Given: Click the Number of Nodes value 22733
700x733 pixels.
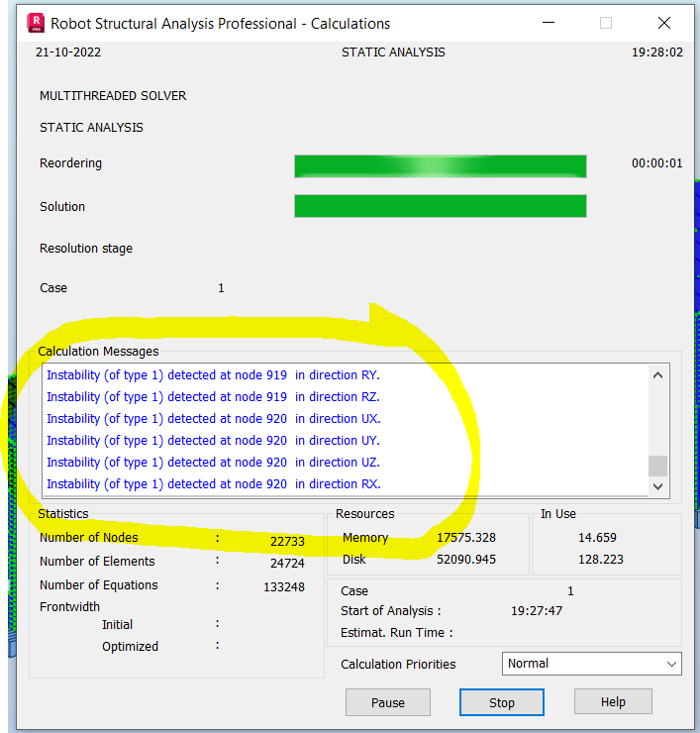Looking at the screenshot, I should 287,541.
